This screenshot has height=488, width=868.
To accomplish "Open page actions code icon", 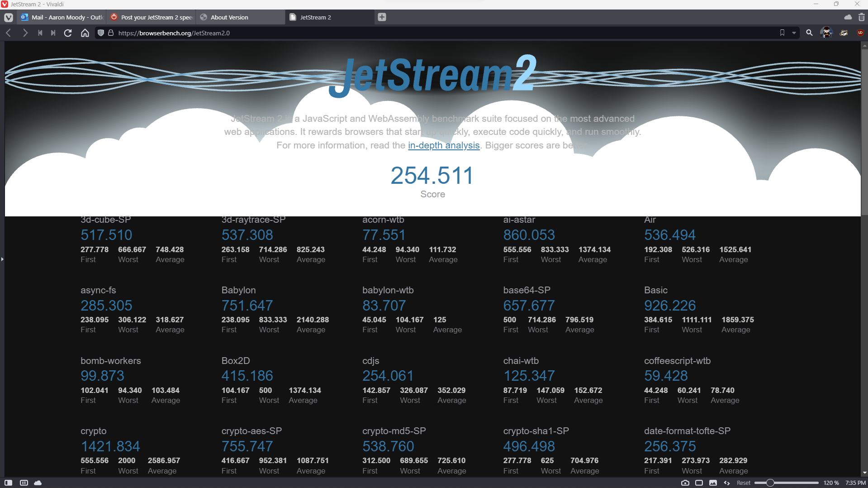I will coord(727,483).
